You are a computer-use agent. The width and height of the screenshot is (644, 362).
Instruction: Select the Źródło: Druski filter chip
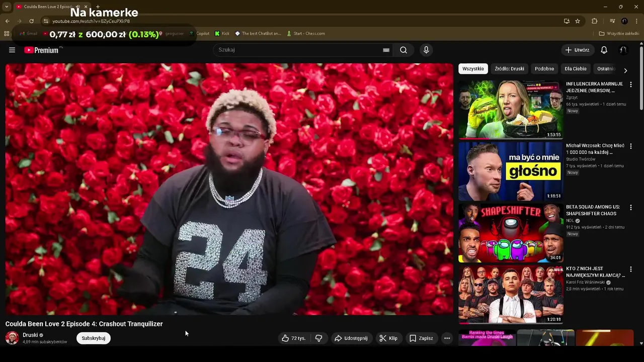[509, 69]
